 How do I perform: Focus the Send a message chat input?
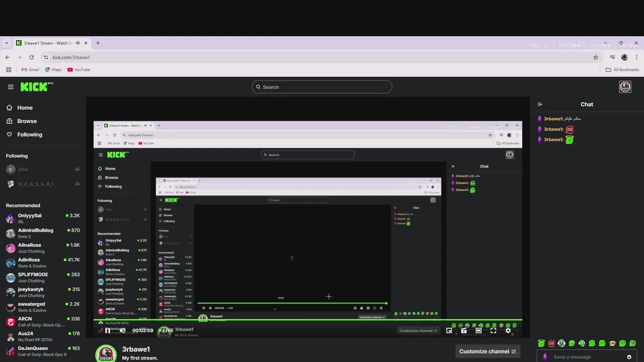587,357
